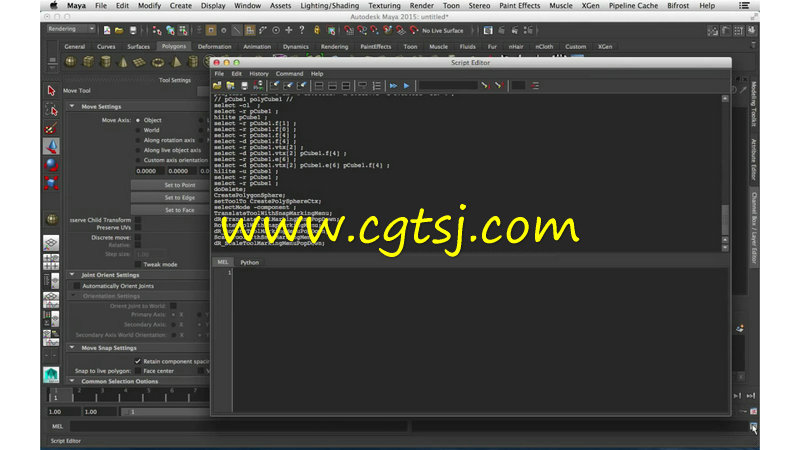800x450 pixels.
Task: Click the Set to Point button
Action: [x=170, y=185]
